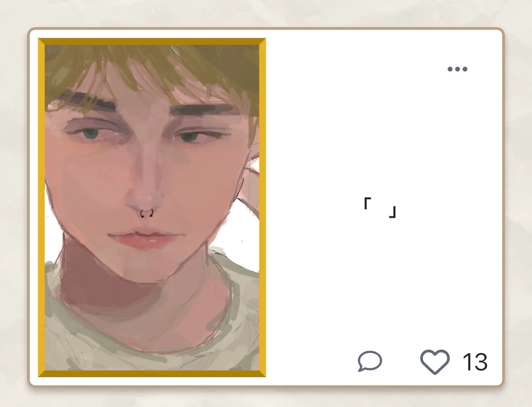The width and height of the screenshot is (532, 407).
Task: Click the middle dot of the options menu
Action: click(458, 69)
